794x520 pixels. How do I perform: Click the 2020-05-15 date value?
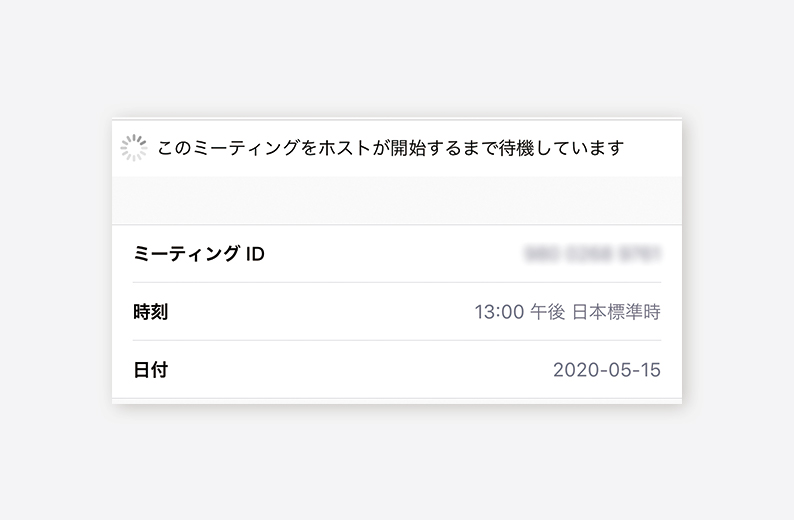point(607,370)
